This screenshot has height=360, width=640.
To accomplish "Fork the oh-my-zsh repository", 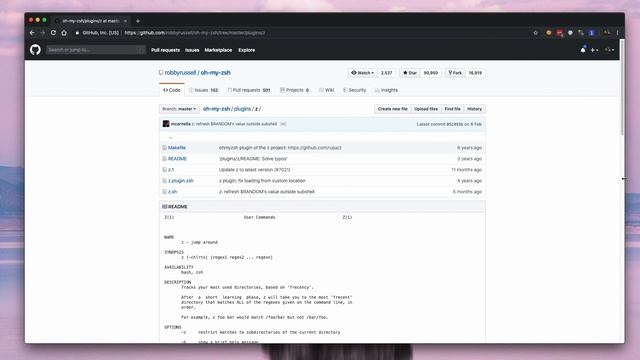I will [x=455, y=73].
